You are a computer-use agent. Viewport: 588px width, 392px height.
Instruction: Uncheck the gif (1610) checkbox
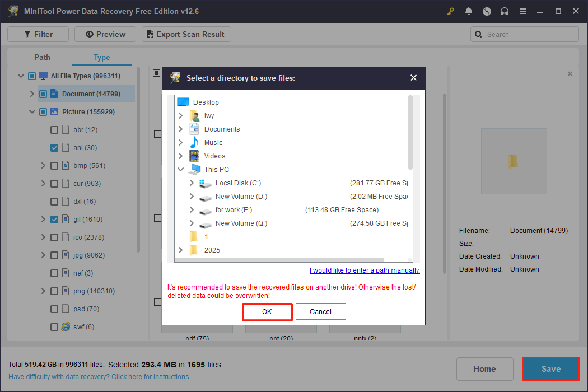pos(54,219)
